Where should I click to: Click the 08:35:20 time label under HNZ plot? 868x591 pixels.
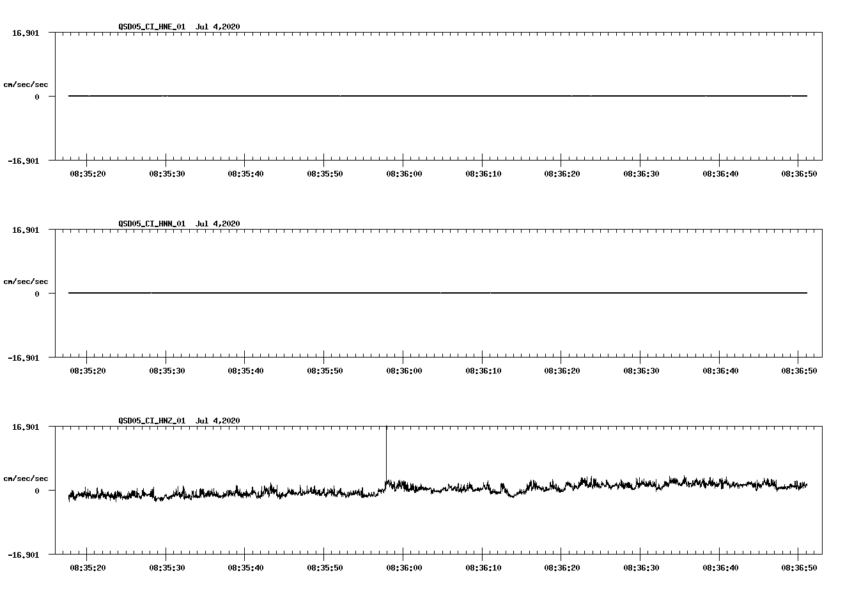pos(88,568)
